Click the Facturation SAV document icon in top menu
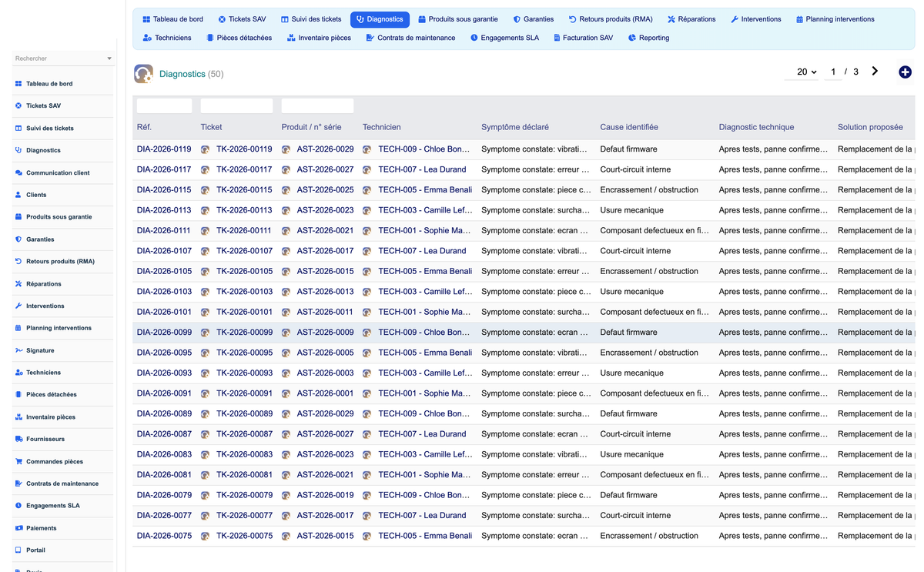The width and height of the screenshot is (924, 572). [557, 38]
